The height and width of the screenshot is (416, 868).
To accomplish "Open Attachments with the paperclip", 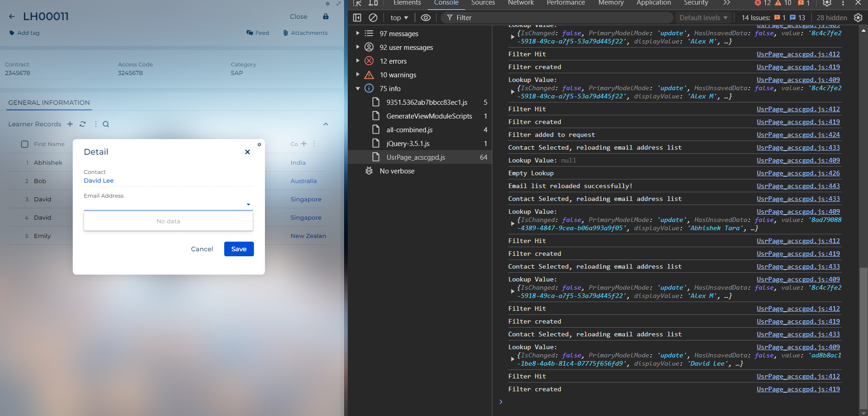I will tap(305, 33).
